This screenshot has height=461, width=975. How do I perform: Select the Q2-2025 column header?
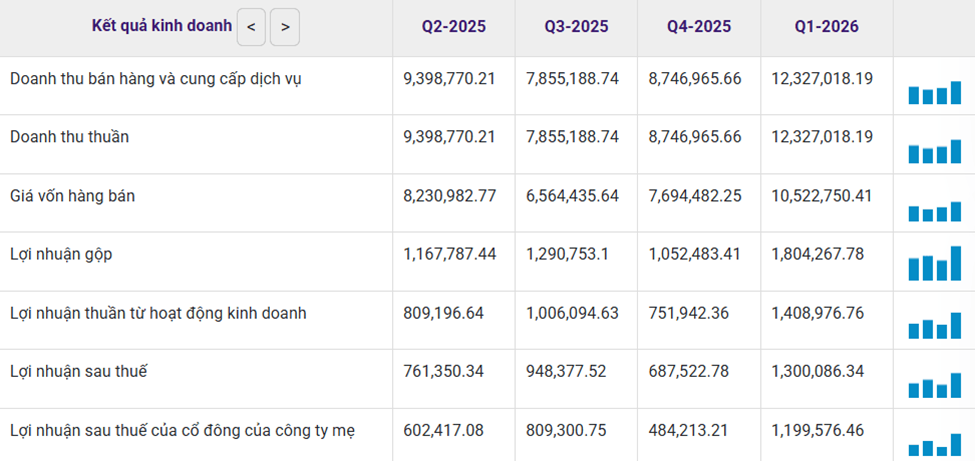coord(453,27)
